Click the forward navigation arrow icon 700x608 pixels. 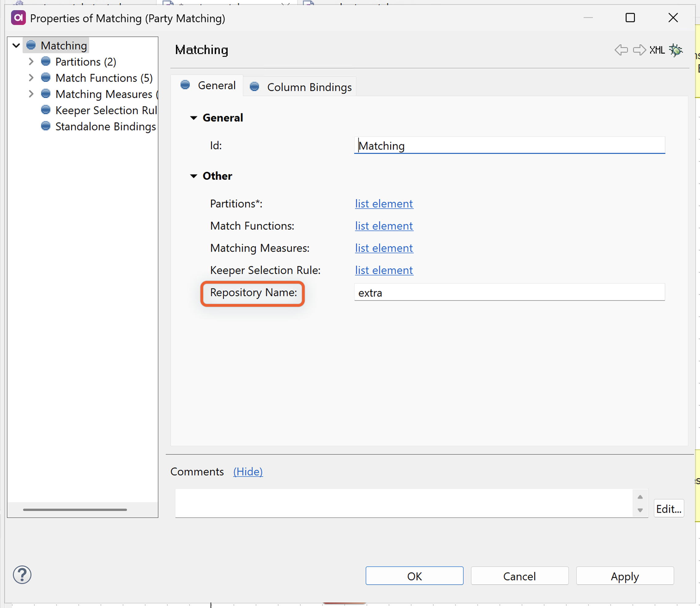click(639, 50)
